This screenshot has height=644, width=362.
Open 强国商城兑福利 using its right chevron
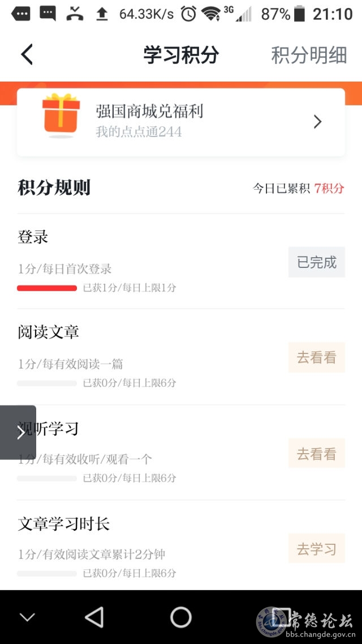click(x=318, y=122)
